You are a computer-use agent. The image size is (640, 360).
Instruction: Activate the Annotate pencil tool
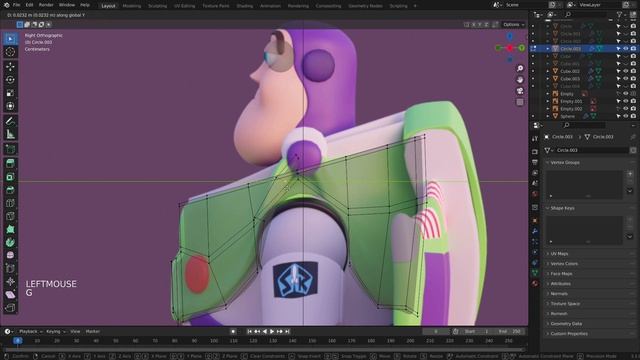10,121
